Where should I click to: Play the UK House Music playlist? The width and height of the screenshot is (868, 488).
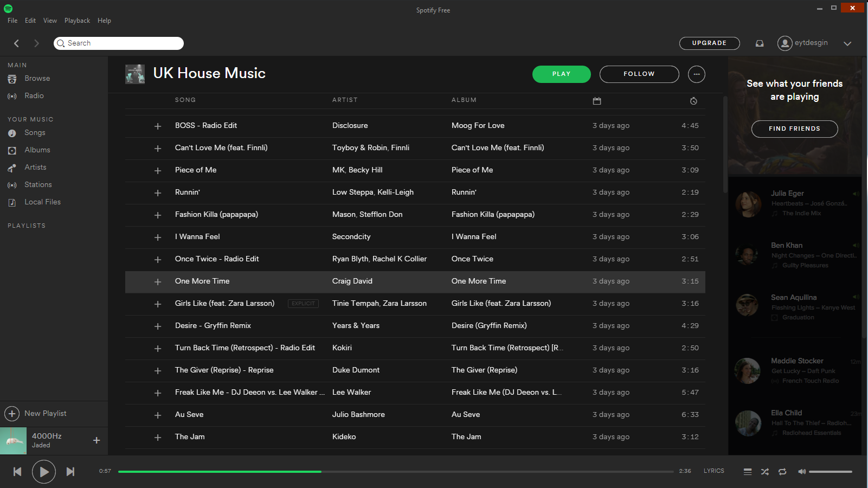[561, 74]
